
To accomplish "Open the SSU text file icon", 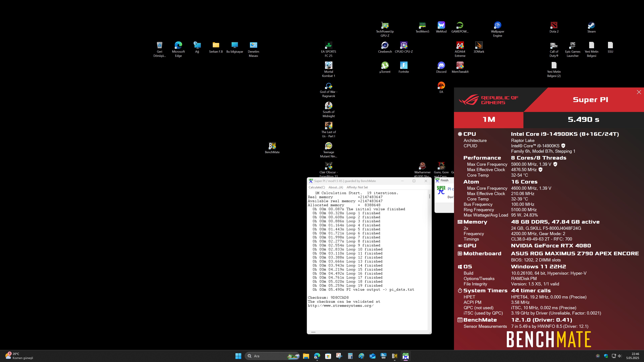I will point(610,47).
